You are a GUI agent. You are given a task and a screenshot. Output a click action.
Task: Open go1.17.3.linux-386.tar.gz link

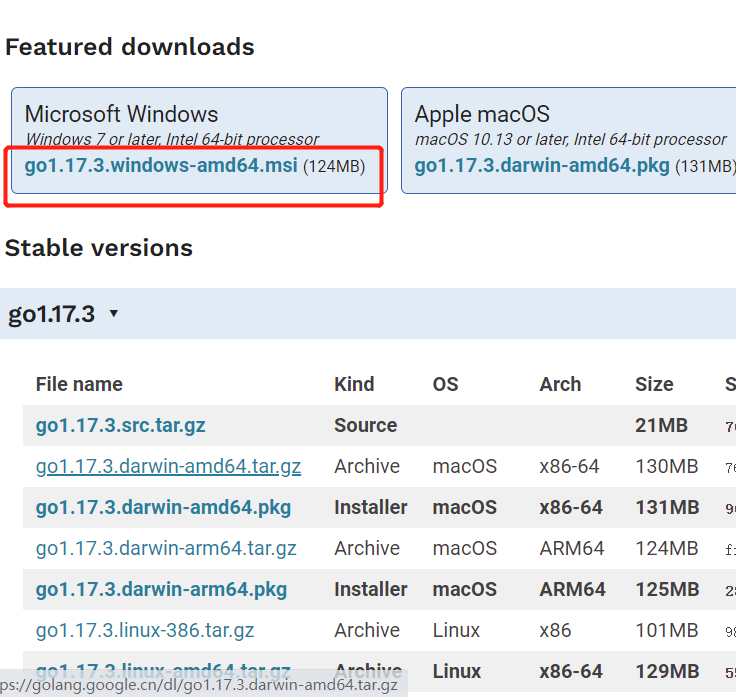pyautogui.click(x=145, y=630)
